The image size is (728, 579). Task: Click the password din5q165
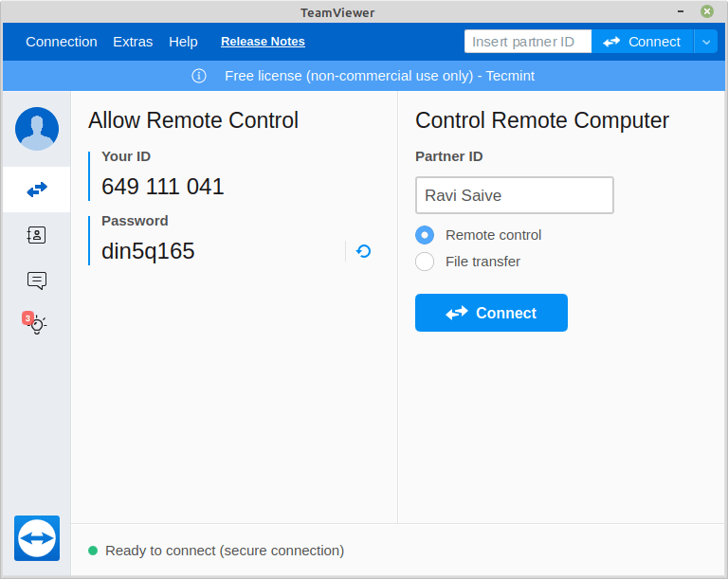(x=148, y=251)
